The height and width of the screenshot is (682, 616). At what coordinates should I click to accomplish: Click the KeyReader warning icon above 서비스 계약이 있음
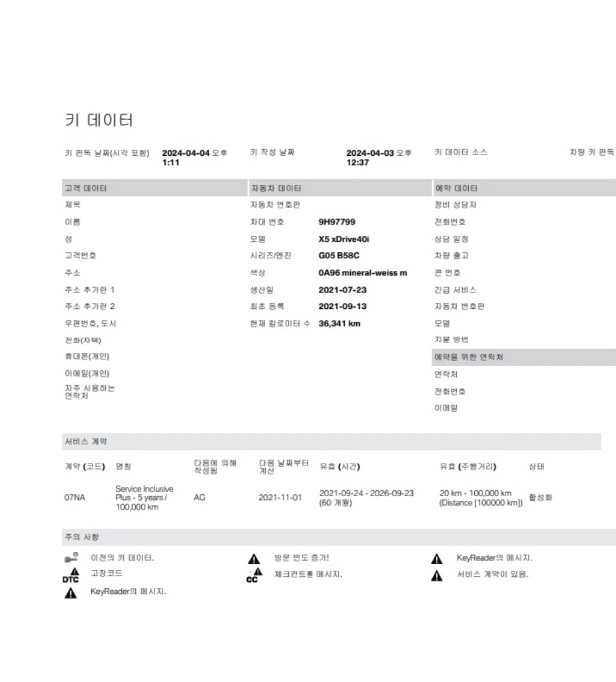pos(436,557)
